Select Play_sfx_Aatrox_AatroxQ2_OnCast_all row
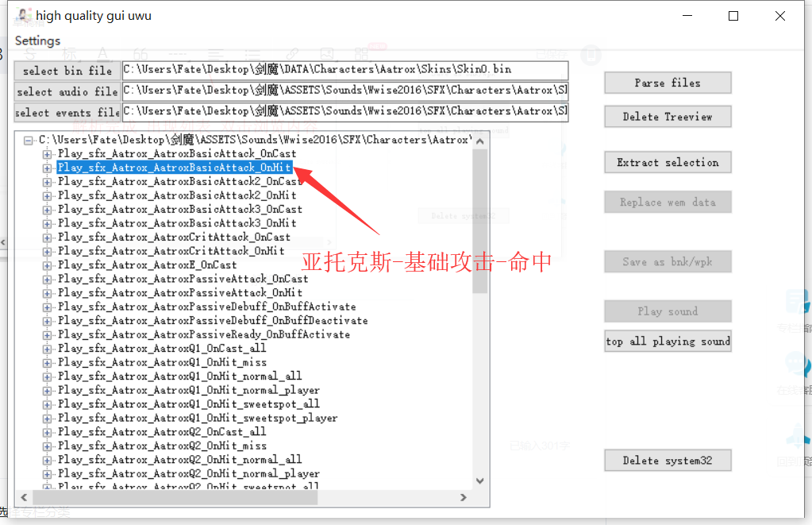This screenshot has height=525, width=812. [x=162, y=432]
